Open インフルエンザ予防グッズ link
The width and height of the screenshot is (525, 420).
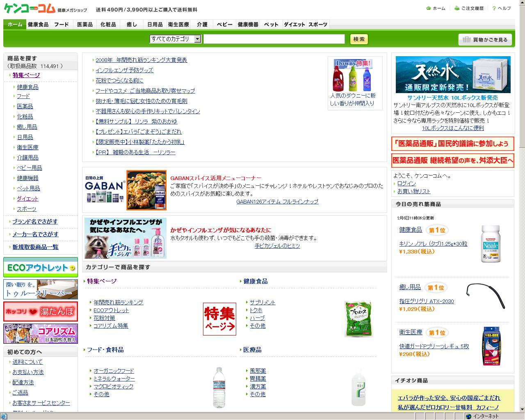tap(124, 70)
